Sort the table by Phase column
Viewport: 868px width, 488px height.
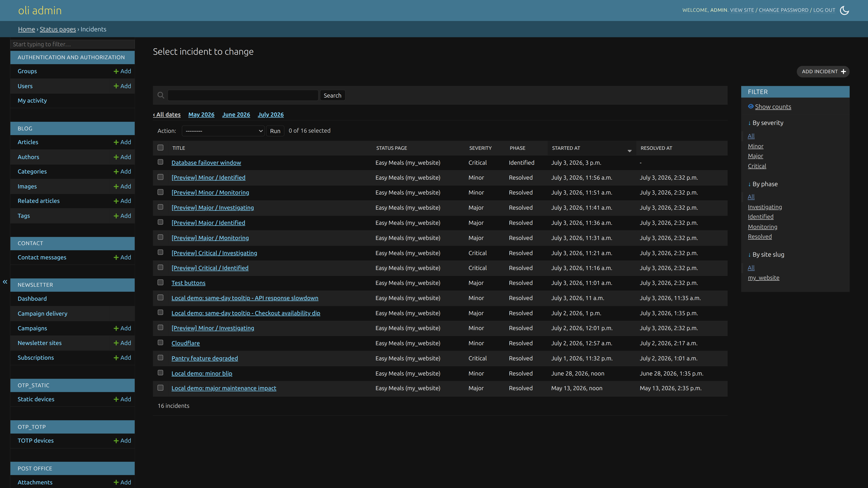point(517,148)
